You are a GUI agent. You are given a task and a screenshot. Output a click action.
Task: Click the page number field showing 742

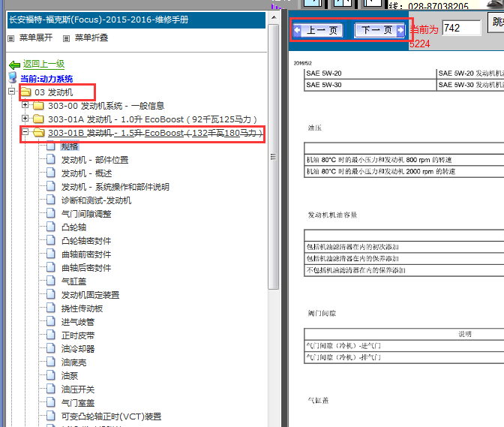pos(461,28)
